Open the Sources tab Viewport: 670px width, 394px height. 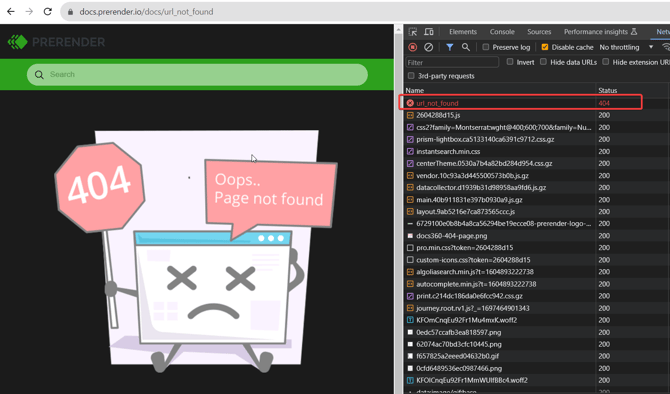539,32
